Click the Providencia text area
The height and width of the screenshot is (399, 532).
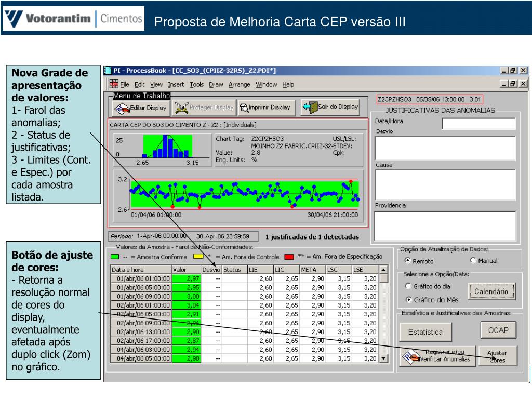[445, 225]
